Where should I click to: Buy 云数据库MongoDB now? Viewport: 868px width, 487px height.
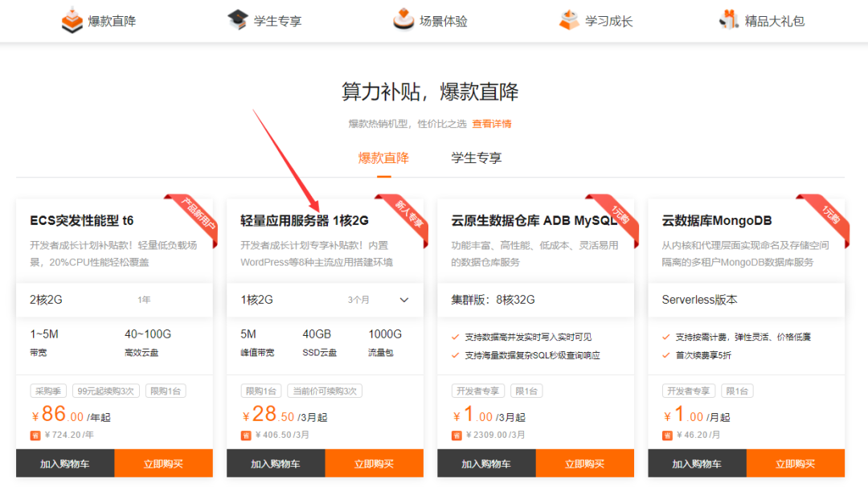click(x=796, y=463)
